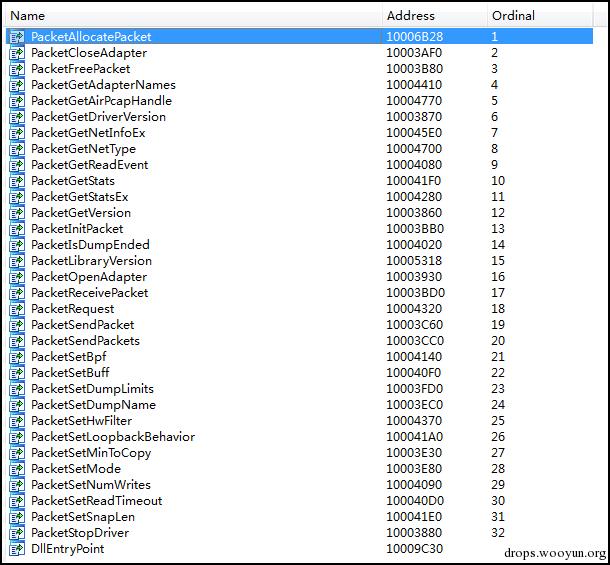Click the export icon beside PacketAllocatePacket
Viewport: 610px width, 565px height.
[x=17, y=37]
